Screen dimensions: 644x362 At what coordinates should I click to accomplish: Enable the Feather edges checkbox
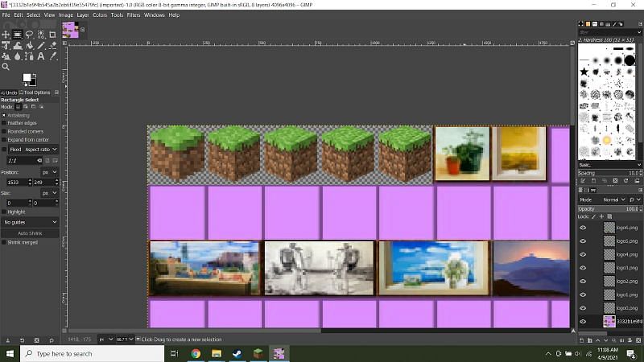(4, 122)
